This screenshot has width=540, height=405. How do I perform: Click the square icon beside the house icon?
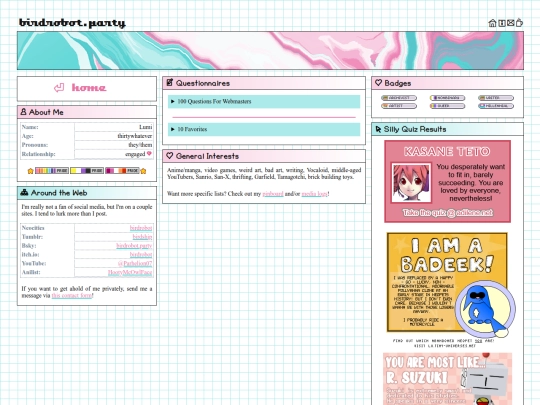coord(502,23)
